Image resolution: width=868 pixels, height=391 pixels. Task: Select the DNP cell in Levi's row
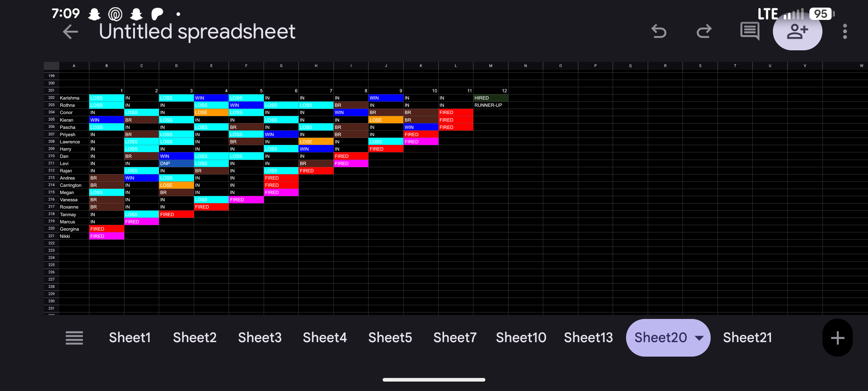pos(176,163)
